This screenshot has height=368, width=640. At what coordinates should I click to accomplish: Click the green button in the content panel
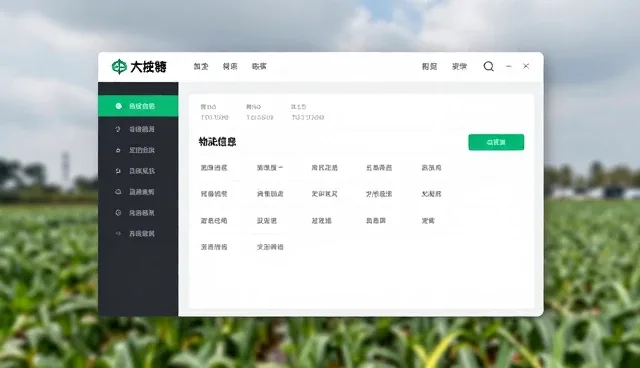[496, 142]
